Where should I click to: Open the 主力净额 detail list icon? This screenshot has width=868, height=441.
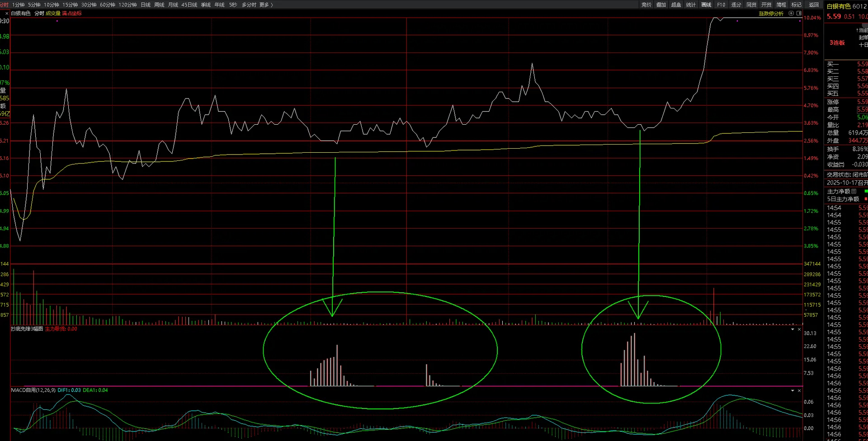854,191
